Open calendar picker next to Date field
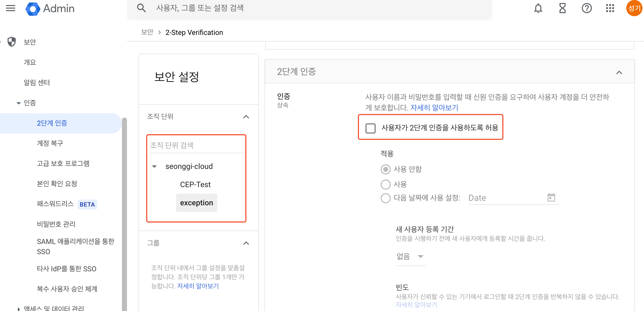Viewport: 644px width, 311px height. pos(551,197)
